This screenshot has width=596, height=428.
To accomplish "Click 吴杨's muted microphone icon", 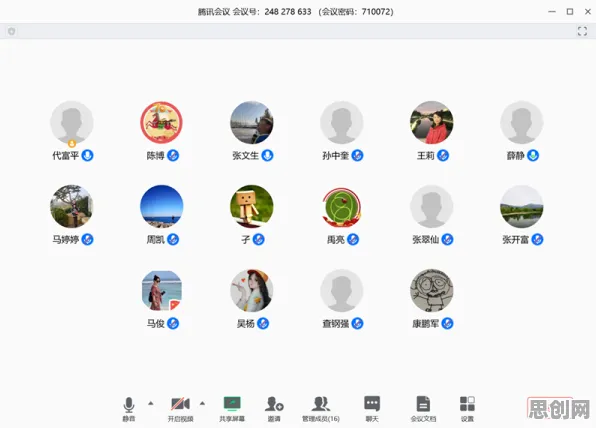I will coord(263,323).
